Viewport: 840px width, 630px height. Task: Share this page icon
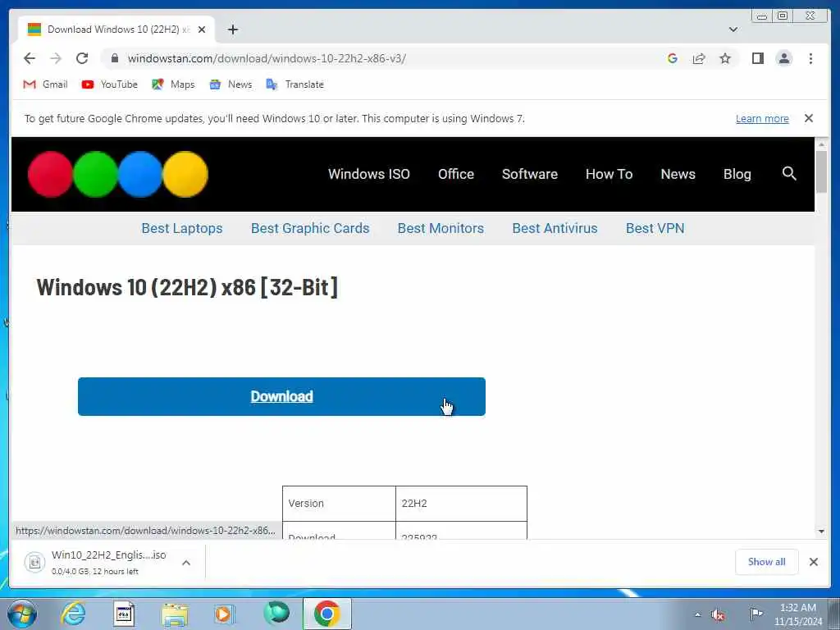coord(699,58)
